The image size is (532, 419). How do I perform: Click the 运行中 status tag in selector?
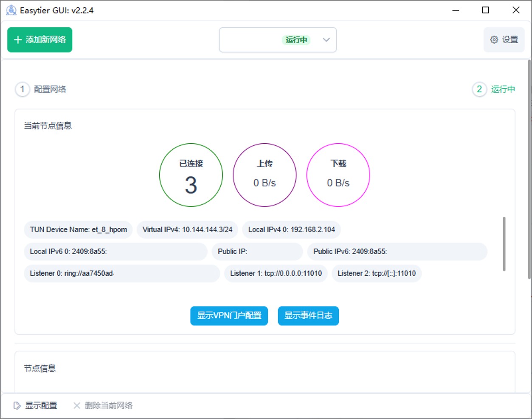pyautogui.click(x=296, y=40)
